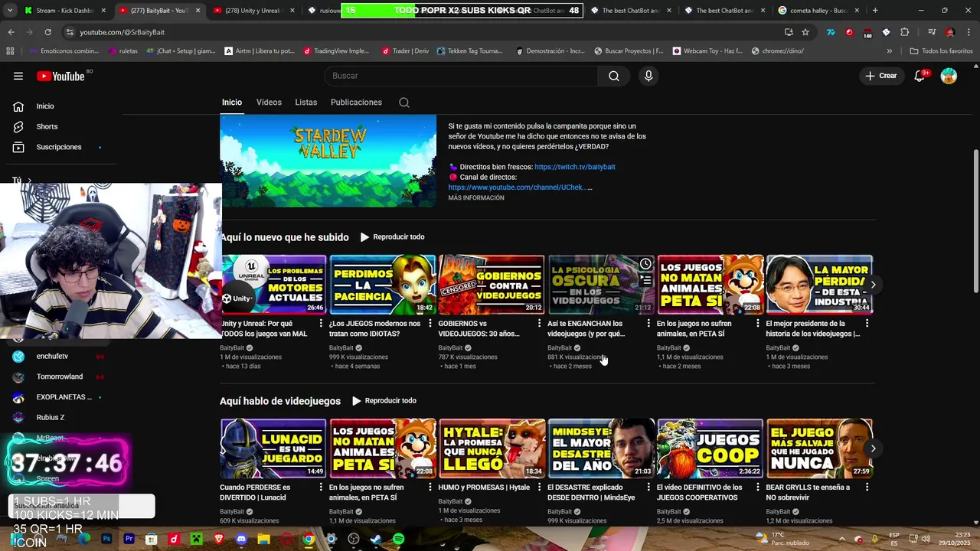
Task: Open the Publicaciones channel tab
Action: point(356,103)
